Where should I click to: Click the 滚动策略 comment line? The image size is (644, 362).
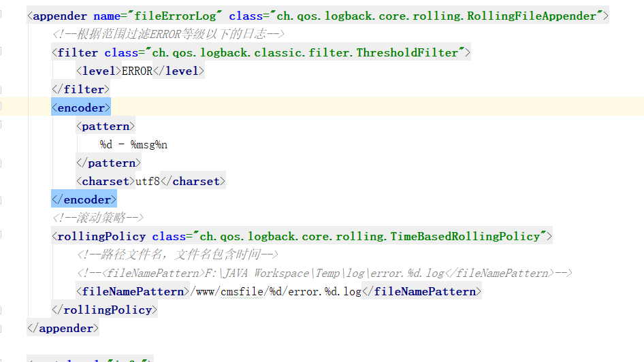click(98, 218)
